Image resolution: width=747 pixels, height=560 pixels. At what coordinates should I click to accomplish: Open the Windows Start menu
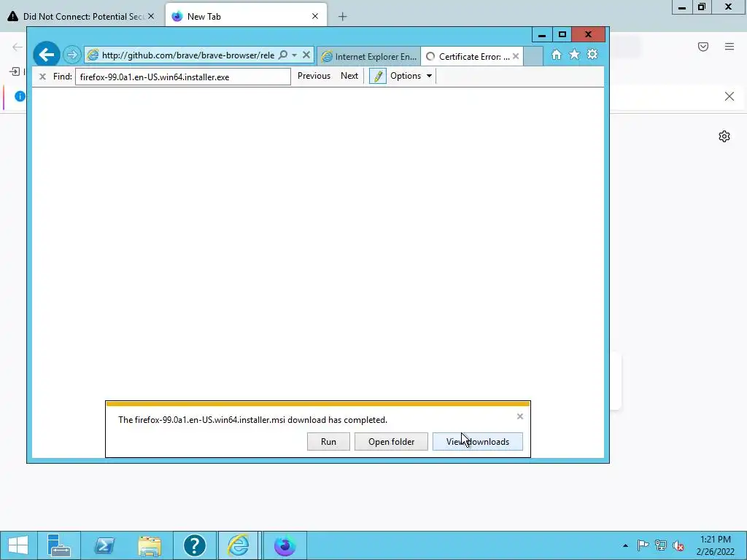coord(18,545)
